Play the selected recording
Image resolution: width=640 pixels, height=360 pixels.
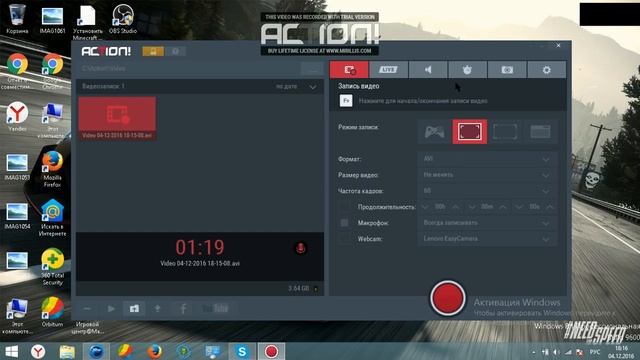(111, 309)
